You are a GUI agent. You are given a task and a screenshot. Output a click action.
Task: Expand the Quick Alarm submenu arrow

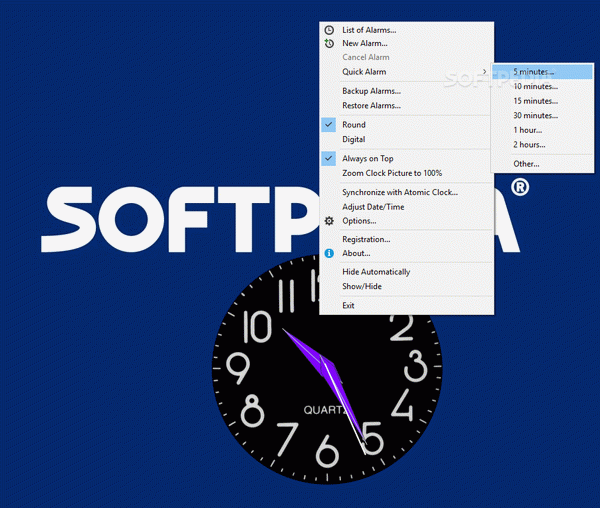click(x=484, y=72)
